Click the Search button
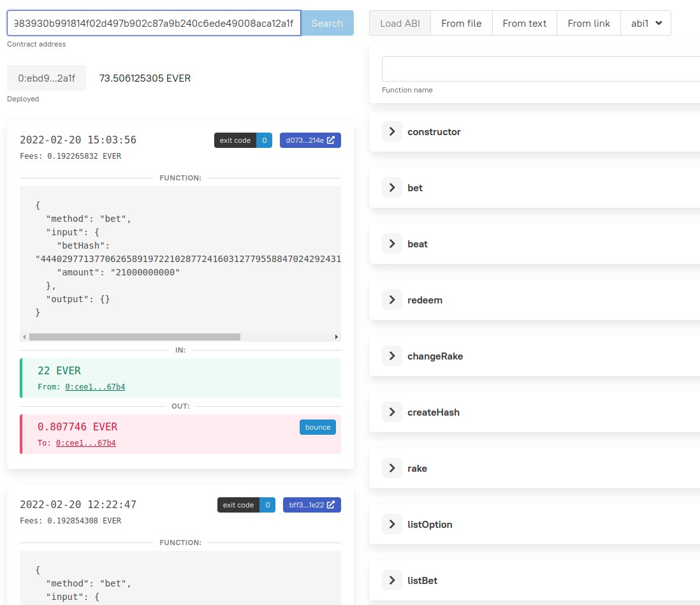The image size is (700, 605). click(327, 23)
